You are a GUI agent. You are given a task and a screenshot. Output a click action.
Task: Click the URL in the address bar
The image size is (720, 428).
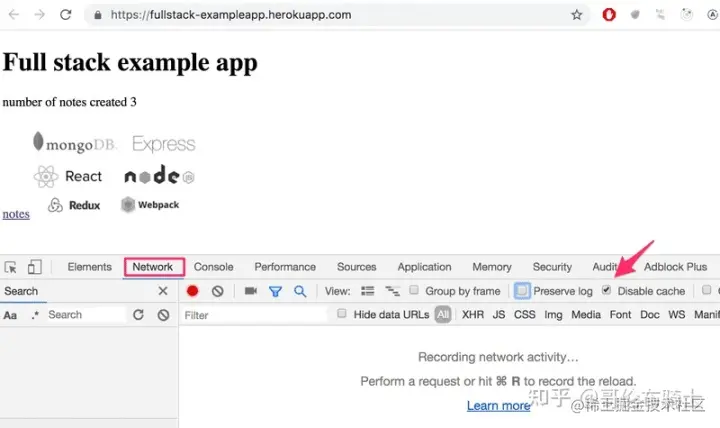click(x=231, y=15)
